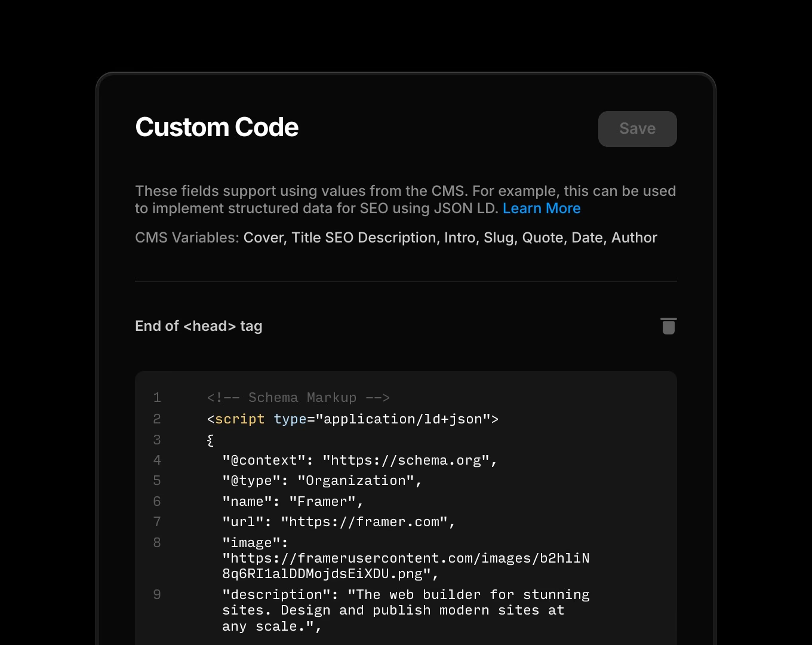Select the Intro CMS variable
The height and width of the screenshot is (645, 812).
point(460,238)
